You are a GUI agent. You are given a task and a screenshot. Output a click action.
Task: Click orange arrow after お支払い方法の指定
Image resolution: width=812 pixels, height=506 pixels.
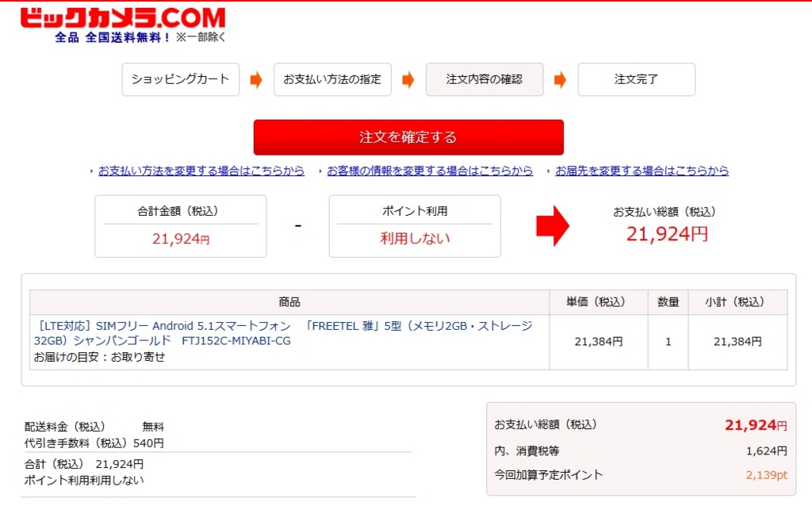[408, 80]
